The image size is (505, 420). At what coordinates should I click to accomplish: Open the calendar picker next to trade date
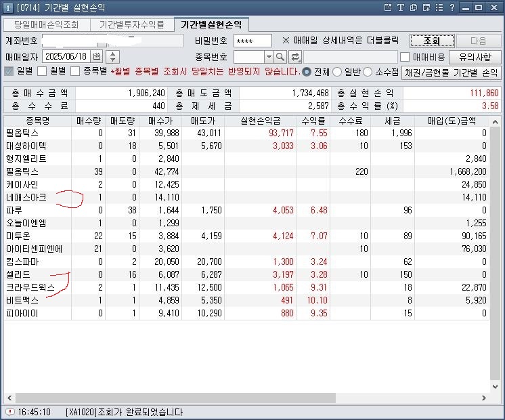[x=97, y=57]
